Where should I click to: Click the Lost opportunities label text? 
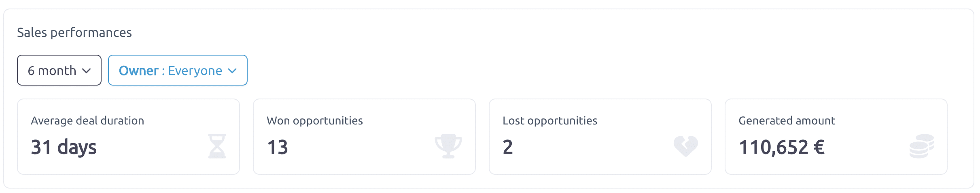click(x=550, y=121)
